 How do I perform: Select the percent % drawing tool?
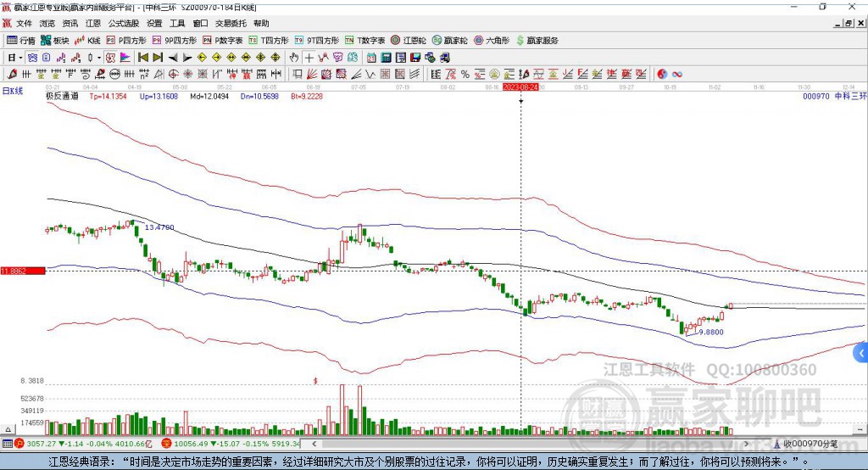coord(465,74)
